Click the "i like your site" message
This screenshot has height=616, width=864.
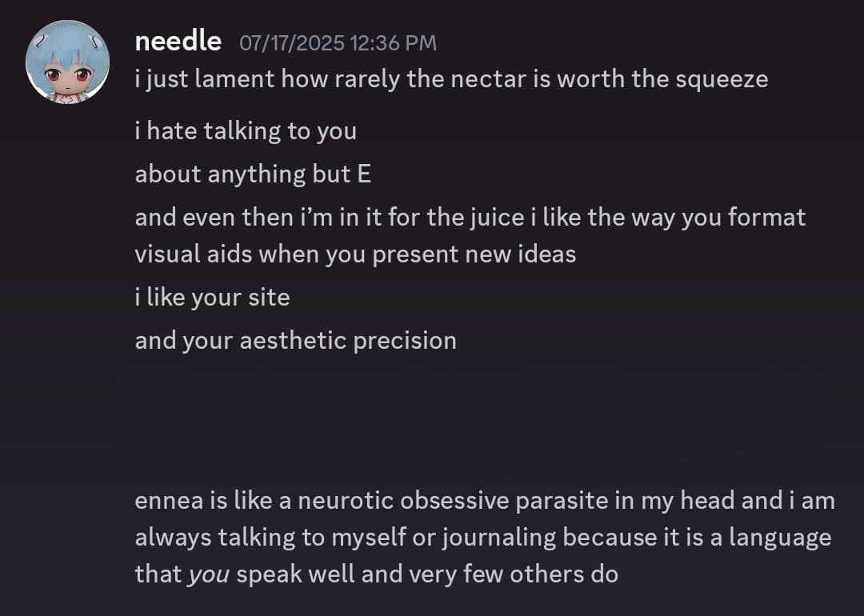point(212,298)
